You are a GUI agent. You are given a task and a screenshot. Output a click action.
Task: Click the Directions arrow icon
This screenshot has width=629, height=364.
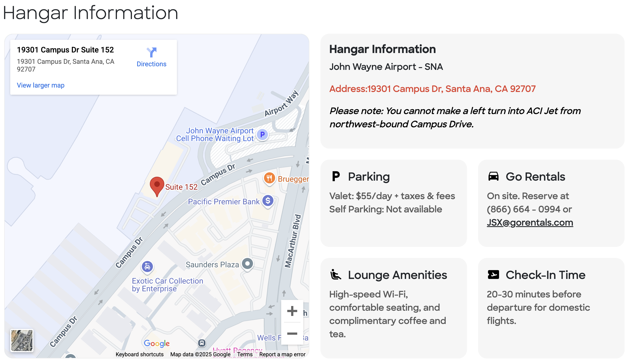[152, 52]
